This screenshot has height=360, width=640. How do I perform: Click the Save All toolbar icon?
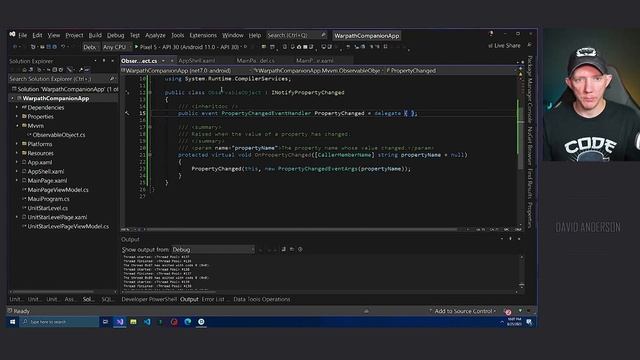coord(54,47)
